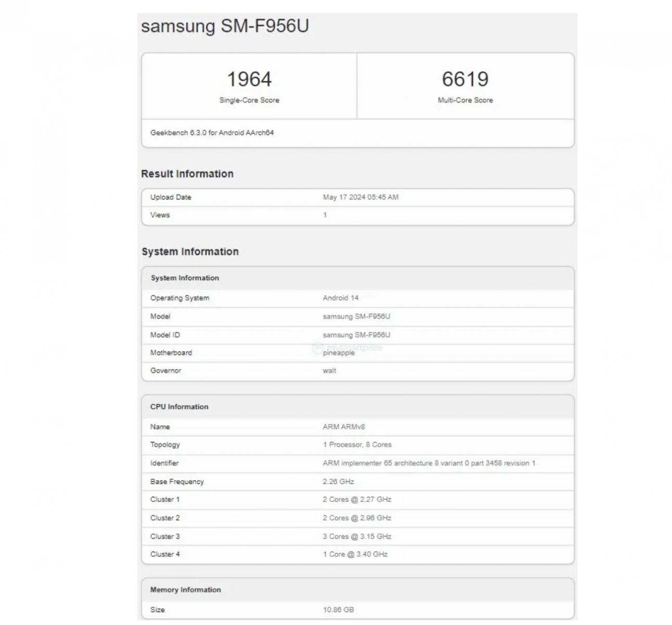Viewport: 672px width, 625px height.
Task: Click the CPU Information table header
Action: (x=179, y=407)
